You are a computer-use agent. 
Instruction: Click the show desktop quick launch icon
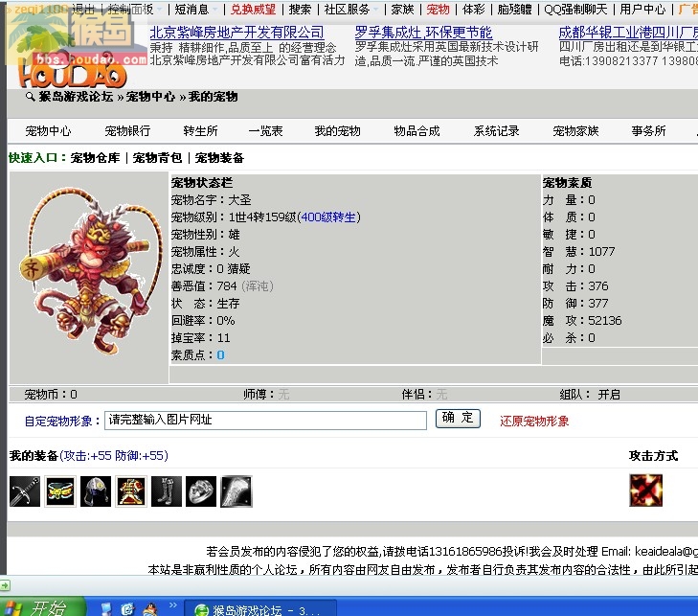point(106,609)
